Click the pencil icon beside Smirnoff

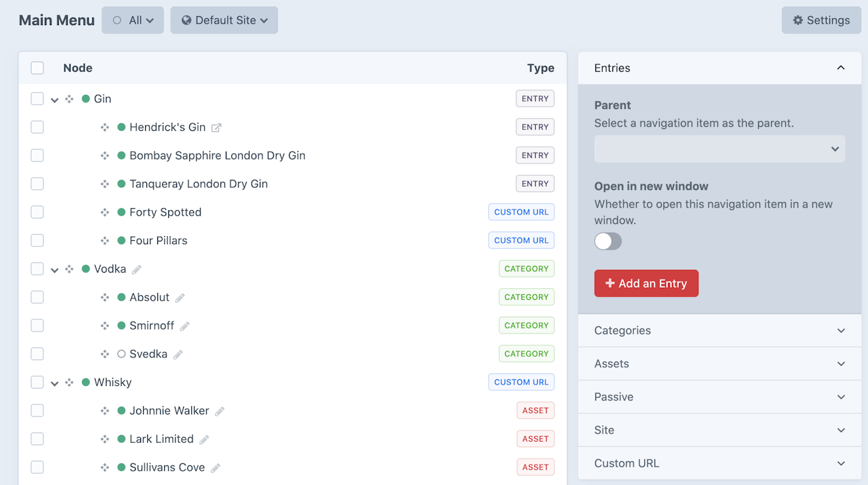pyautogui.click(x=184, y=326)
